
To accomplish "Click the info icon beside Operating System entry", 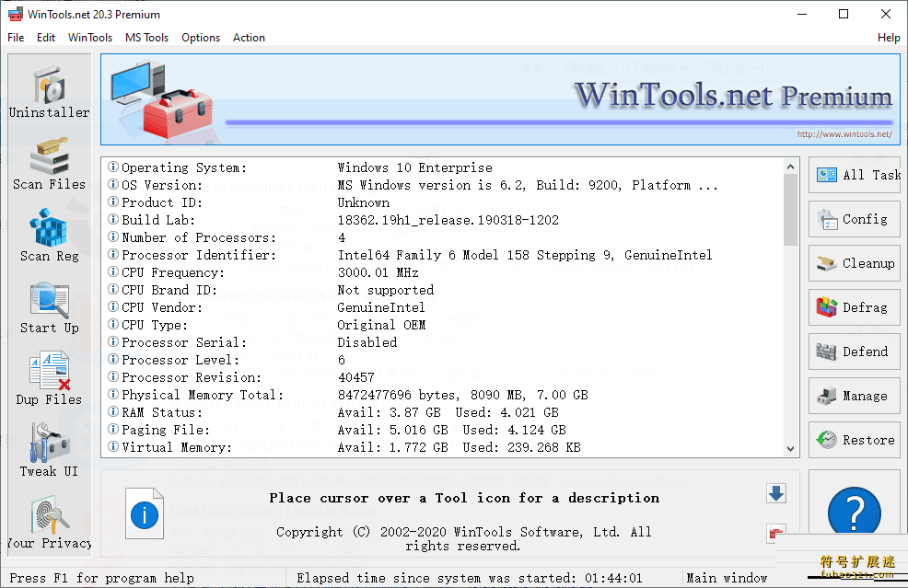I will [x=111, y=167].
